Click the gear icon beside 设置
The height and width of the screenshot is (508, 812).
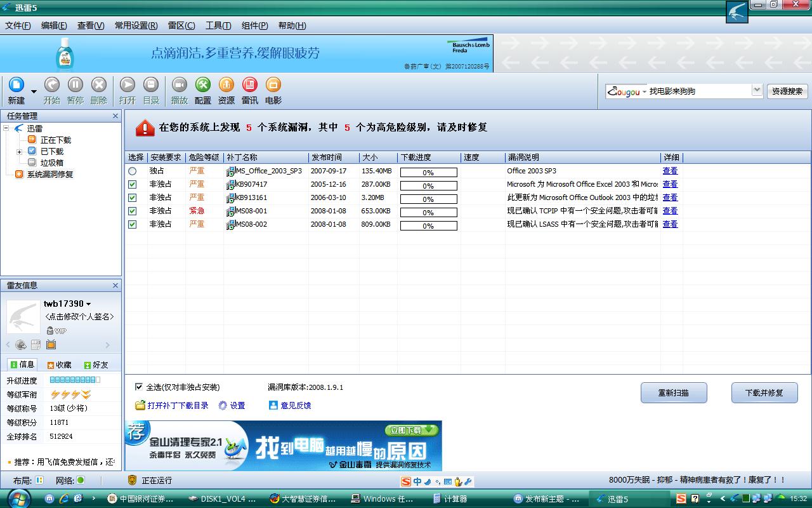[x=223, y=405]
